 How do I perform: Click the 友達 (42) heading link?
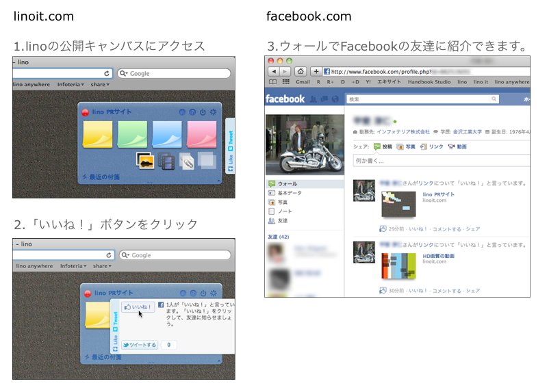coord(279,237)
